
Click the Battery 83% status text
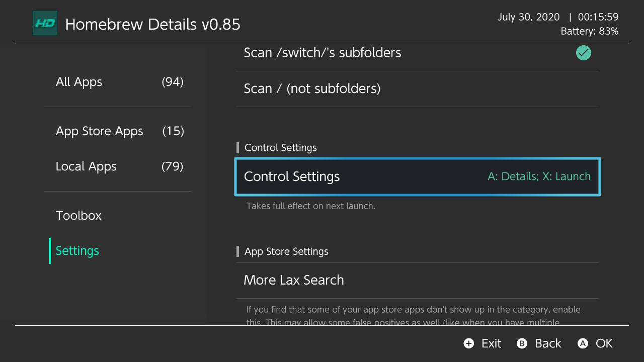pos(589,31)
